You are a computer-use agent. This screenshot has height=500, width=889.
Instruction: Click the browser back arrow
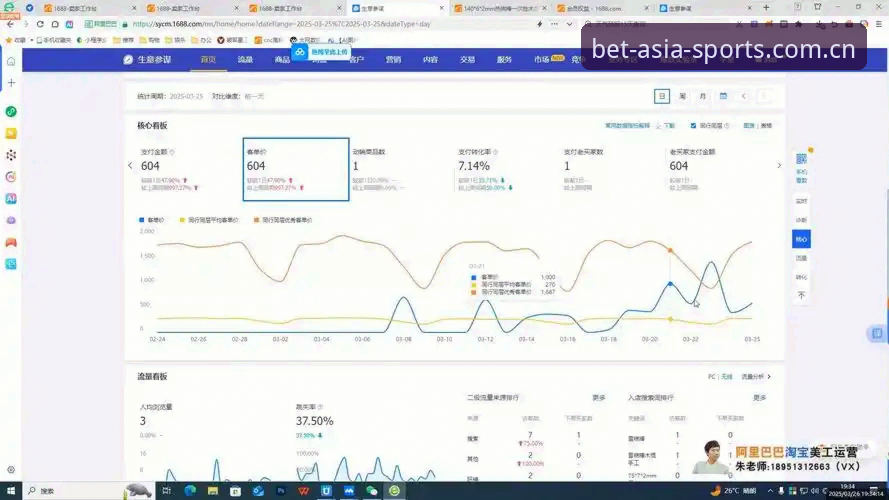pyautogui.click(x=10, y=24)
